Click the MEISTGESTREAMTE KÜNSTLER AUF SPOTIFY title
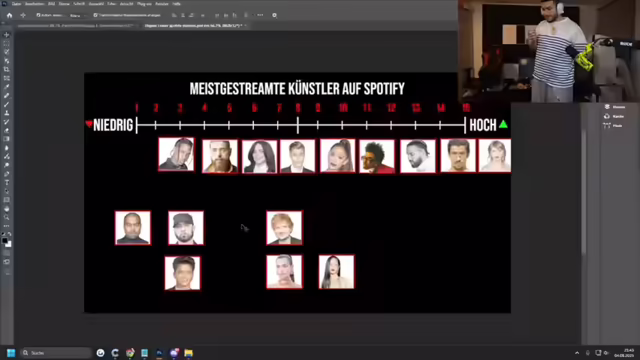Viewport: 640px width, 360px height. pyautogui.click(x=297, y=89)
